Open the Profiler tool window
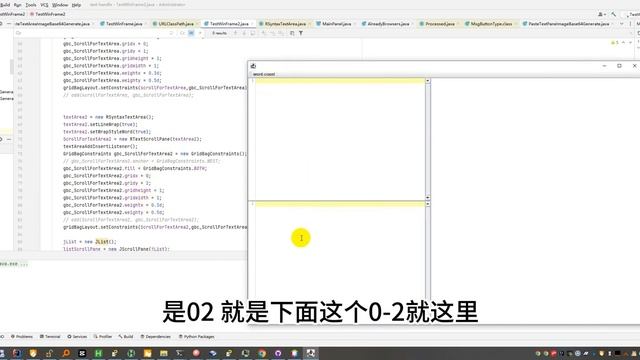Image resolution: width=640 pixels, height=360 pixels. pos(103,337)
